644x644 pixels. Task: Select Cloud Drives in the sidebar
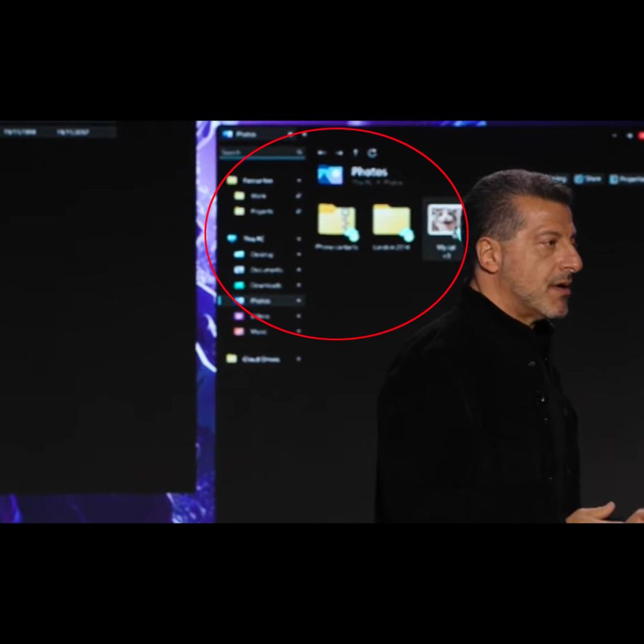[261, 359]
